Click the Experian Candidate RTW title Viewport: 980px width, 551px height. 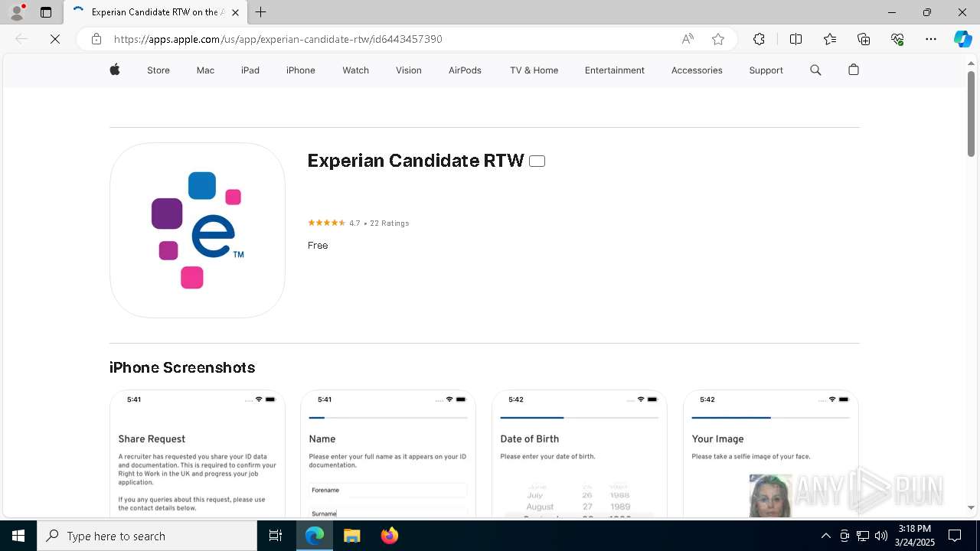pyautogui.click(x=416, y=161)
